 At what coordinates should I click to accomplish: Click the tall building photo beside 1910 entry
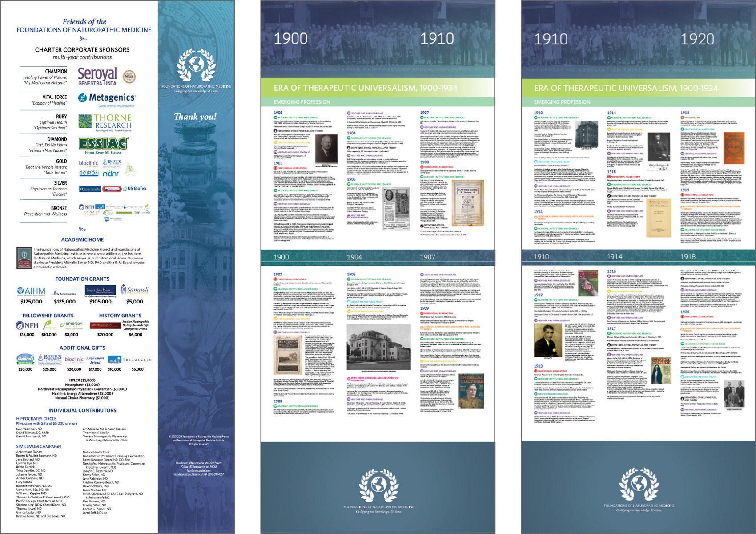click(586, 134)
